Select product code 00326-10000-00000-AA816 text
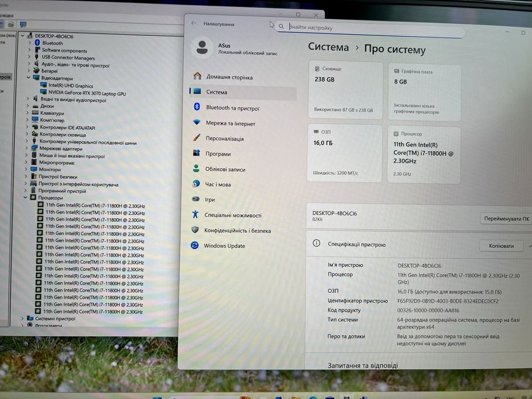The height and width of the screenshot is (399, 532). pos(428,311)
